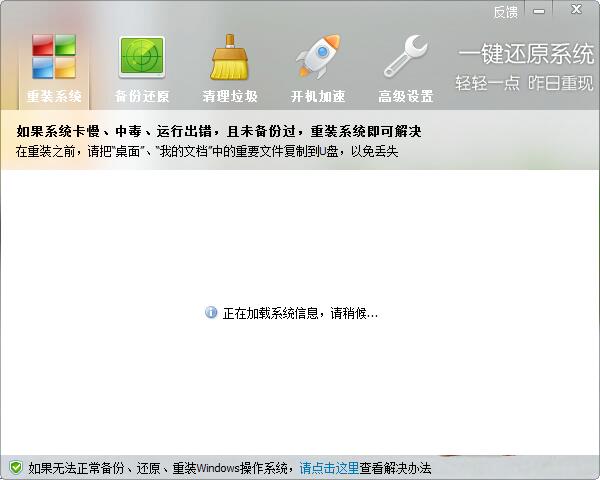The width and height of the screenshot is (600, 480).
Task: Click the green radar backup restore icon
Action: pyautogui.click(x=142, y=57)
